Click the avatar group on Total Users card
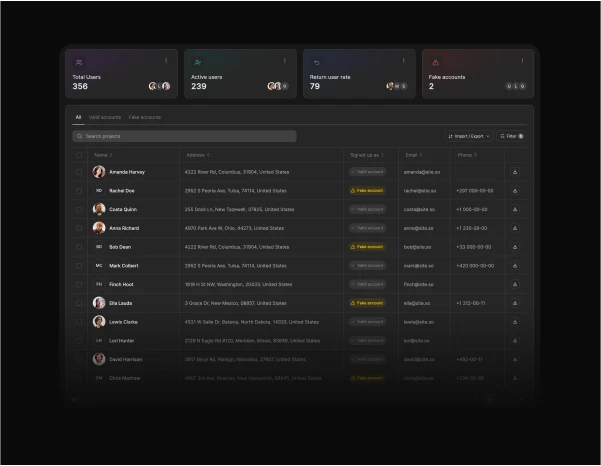The width and height of the screenshot is (601, 466). (159, 86)
